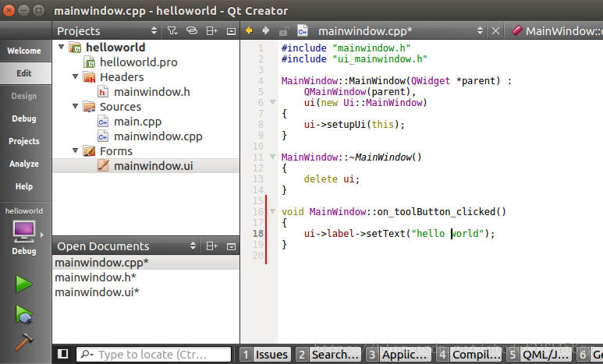Collapse the Headers folder
The height and width of the screenshot is (364, 603).
click(x=76, y=76)
